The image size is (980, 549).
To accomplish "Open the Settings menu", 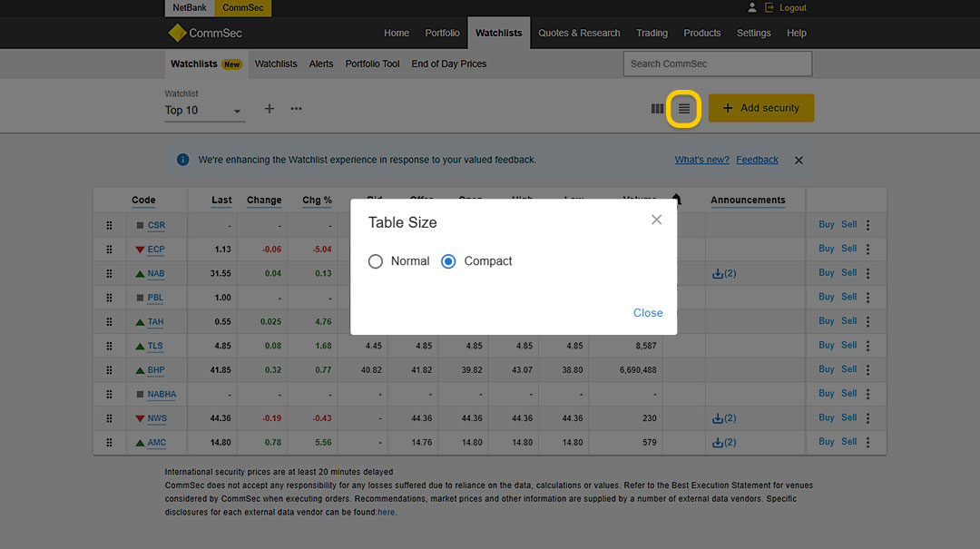I will [x=754, y=34].
